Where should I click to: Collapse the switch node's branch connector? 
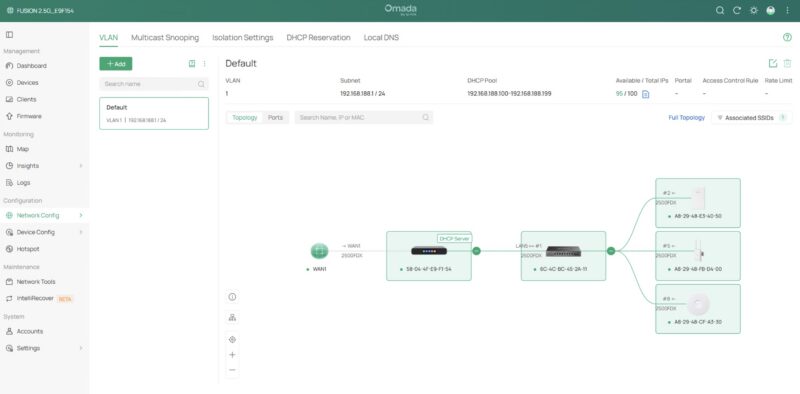coord(611,251)
